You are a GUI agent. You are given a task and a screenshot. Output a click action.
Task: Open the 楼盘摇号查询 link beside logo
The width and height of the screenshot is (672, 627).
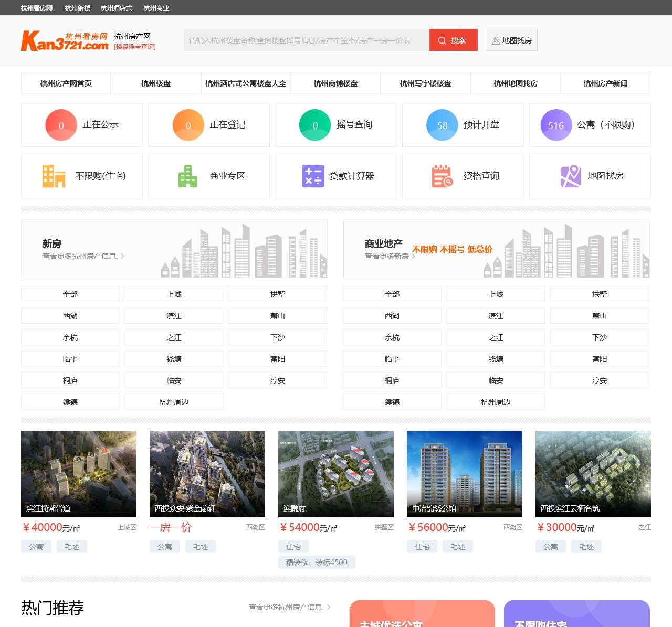pos(135,46)
